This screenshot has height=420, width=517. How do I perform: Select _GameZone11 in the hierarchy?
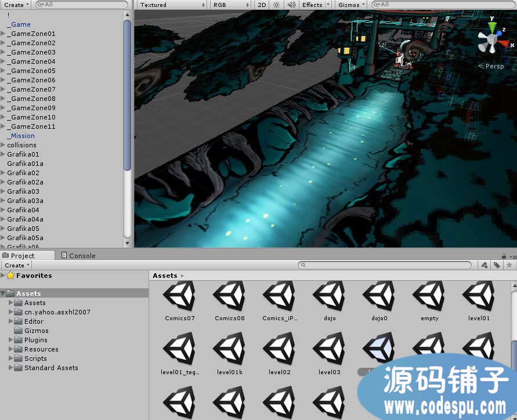pyautogui.click(x=31, y=126)
